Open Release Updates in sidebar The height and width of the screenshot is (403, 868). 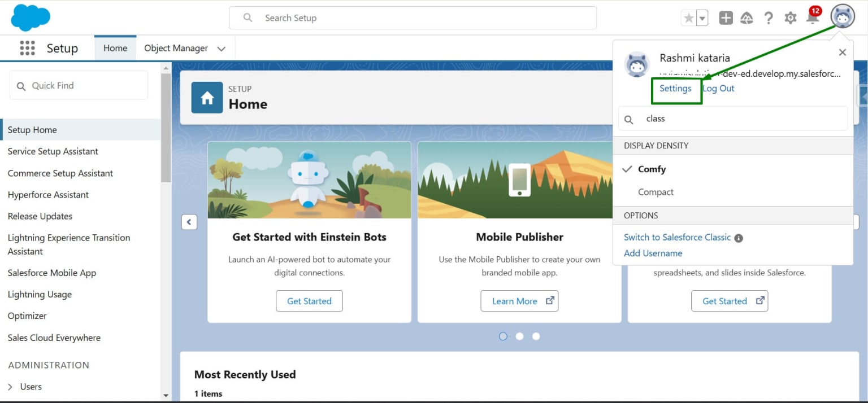click(40, 216)
